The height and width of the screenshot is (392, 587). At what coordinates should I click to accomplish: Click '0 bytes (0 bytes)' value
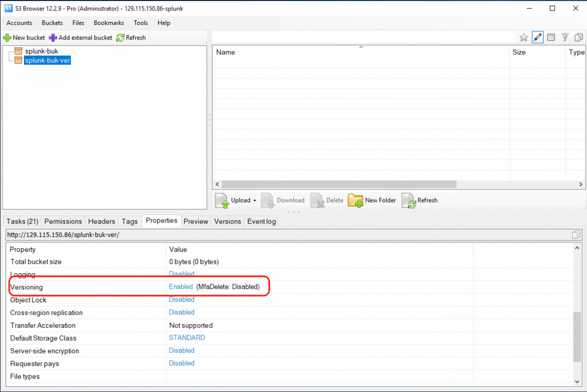click(194, 262)
